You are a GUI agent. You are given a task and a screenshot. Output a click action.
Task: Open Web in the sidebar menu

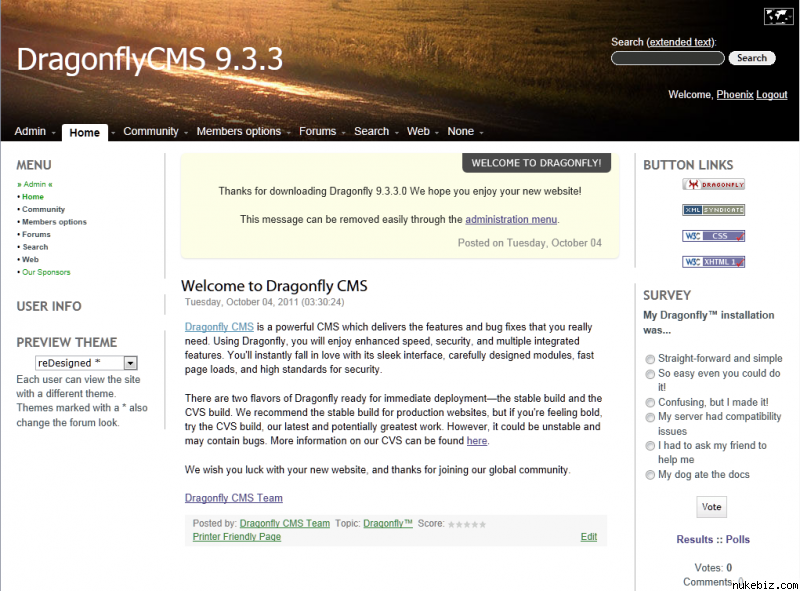(x=30, y=259)
